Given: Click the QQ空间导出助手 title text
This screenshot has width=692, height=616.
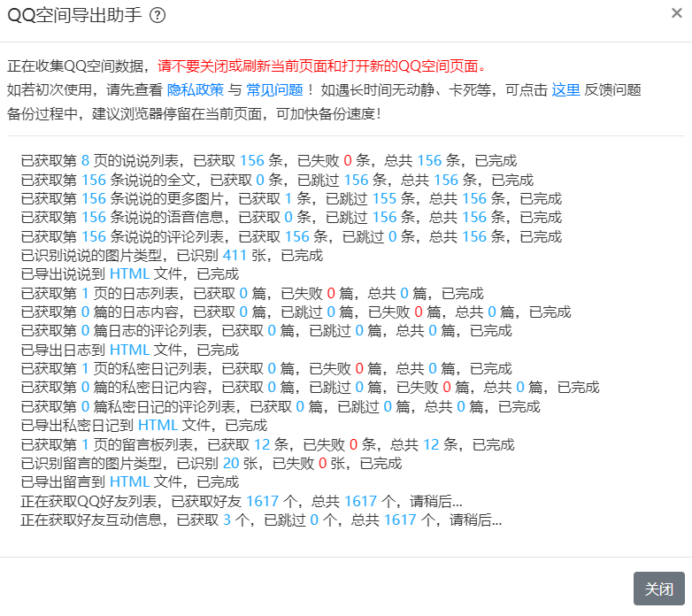Looking at the screenshot, I should (x=74, y=15).
